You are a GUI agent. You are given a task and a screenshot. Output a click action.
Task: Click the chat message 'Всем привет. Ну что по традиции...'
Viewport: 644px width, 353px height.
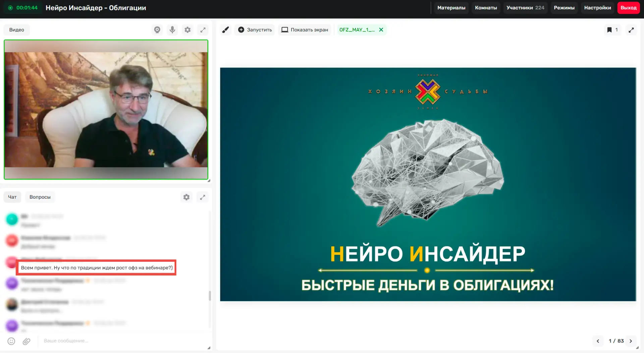(x=97, y=268)
